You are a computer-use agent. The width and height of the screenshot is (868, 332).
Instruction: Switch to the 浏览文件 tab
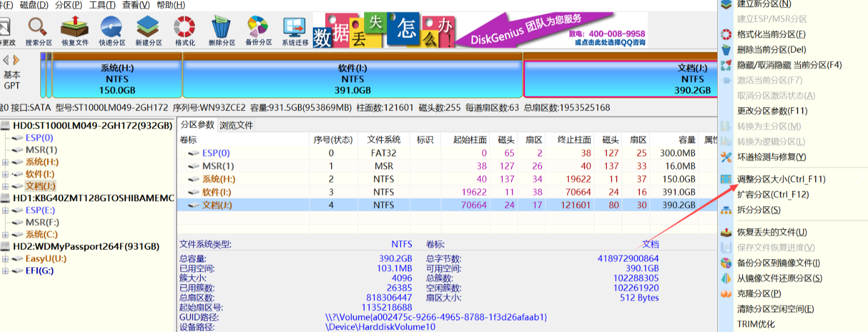235,124
